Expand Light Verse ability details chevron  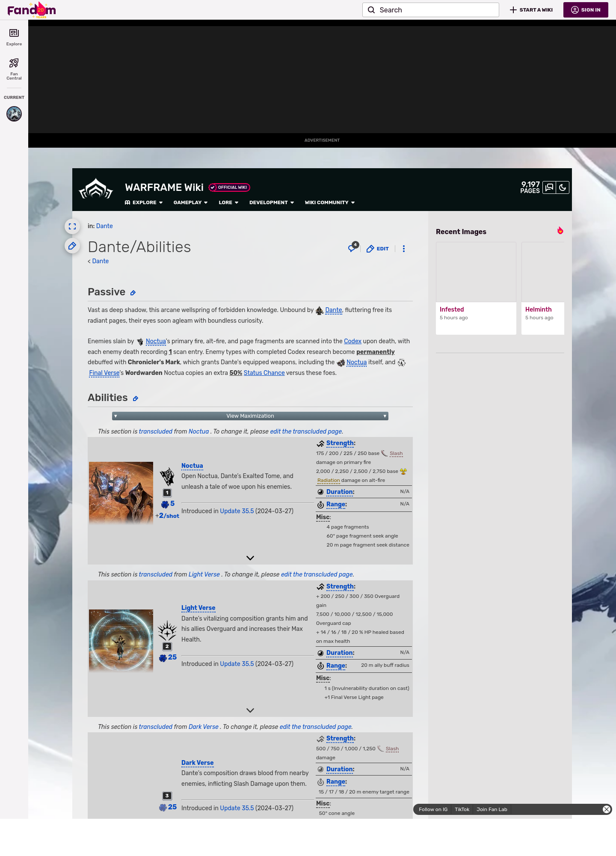pos(250,710)
